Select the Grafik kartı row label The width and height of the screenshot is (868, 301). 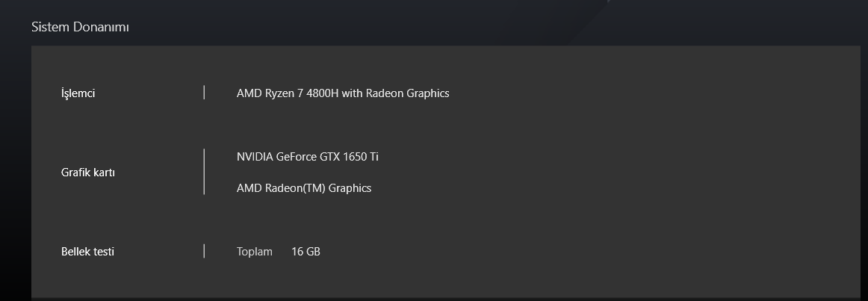pos(88,173)
